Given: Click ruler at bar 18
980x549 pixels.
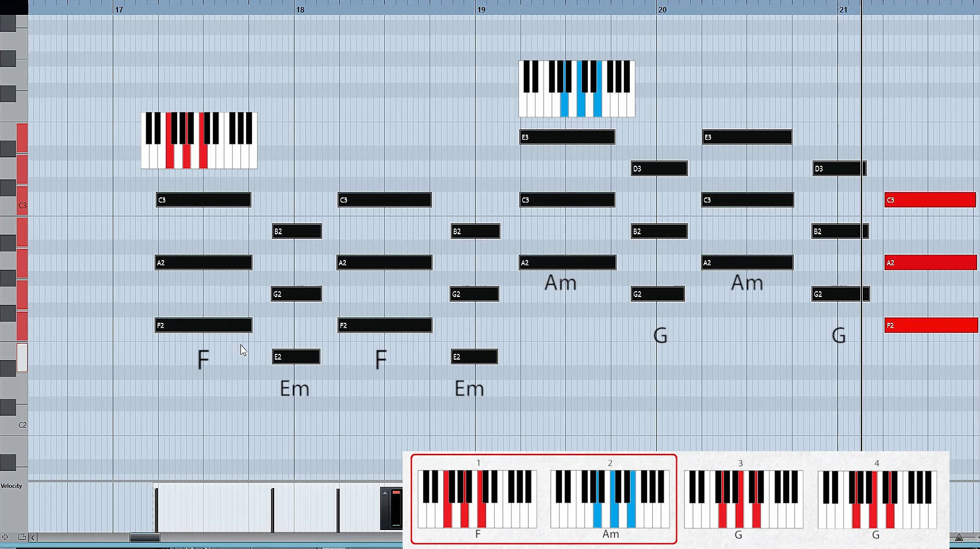Looking at the screenshot, I should [x=300, y=10].
